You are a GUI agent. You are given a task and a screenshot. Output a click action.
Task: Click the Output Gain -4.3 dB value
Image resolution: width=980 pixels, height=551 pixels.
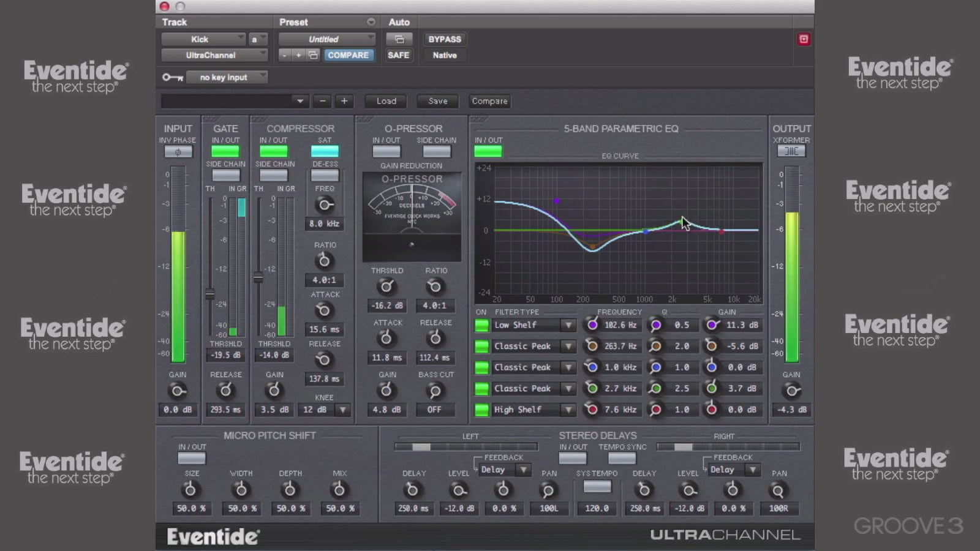[x=793, y=410]
